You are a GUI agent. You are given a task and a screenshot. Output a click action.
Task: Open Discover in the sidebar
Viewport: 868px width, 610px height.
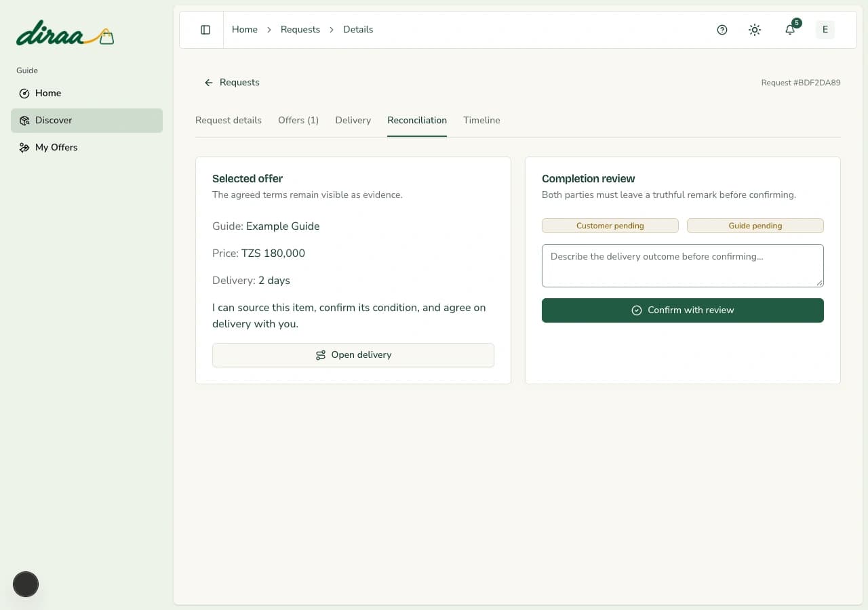tap(87, 121)
